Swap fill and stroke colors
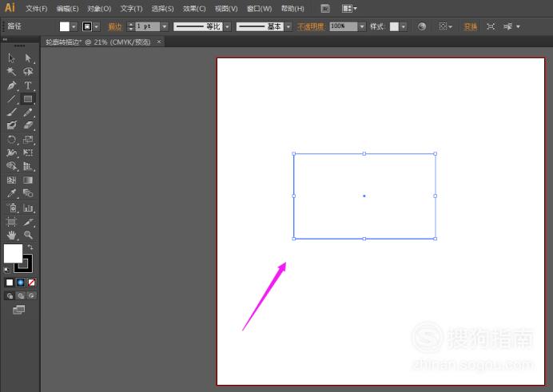This screenshot has width=553, height=392. tap(30, 247)
